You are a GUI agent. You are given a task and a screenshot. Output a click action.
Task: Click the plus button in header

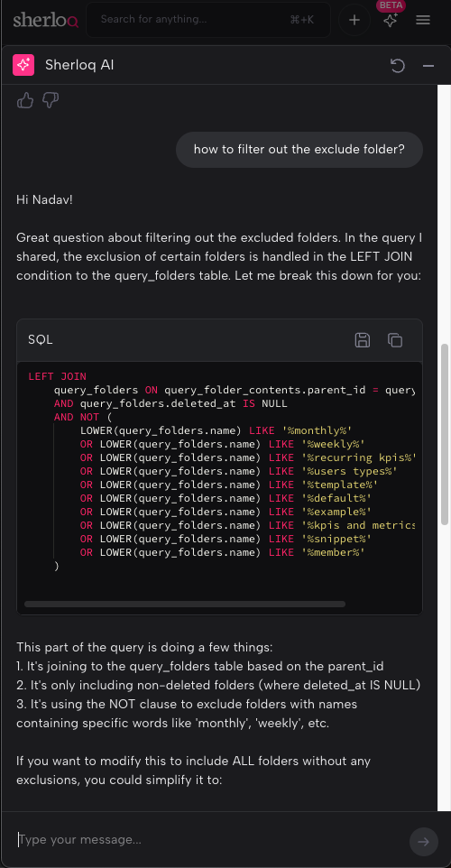coord(354,20)
